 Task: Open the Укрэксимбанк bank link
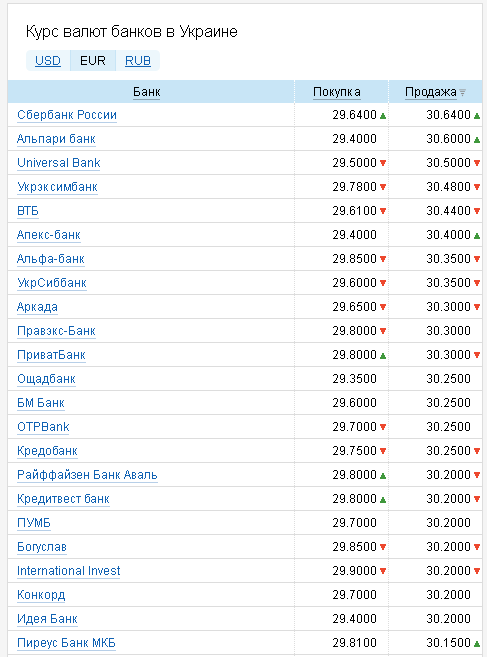(57, 187)
